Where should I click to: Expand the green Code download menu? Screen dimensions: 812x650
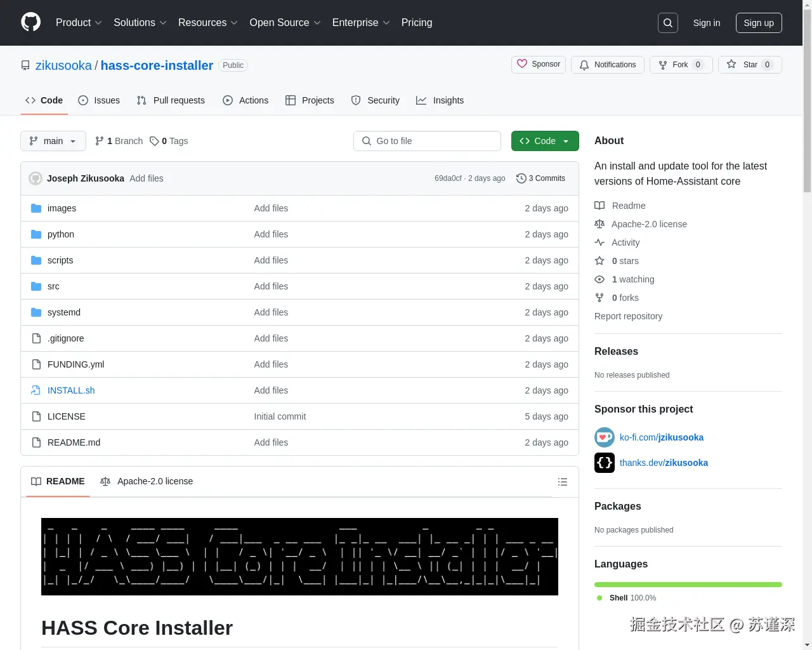544,141
